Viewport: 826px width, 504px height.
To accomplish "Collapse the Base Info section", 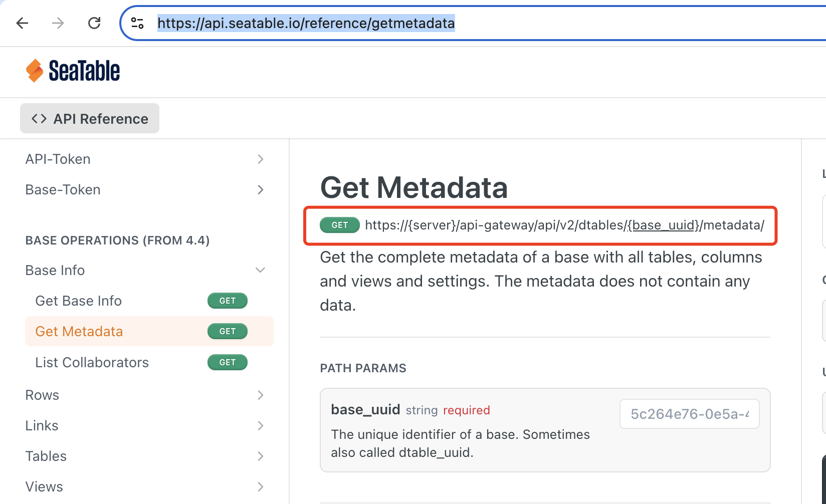I will [260, 270].
